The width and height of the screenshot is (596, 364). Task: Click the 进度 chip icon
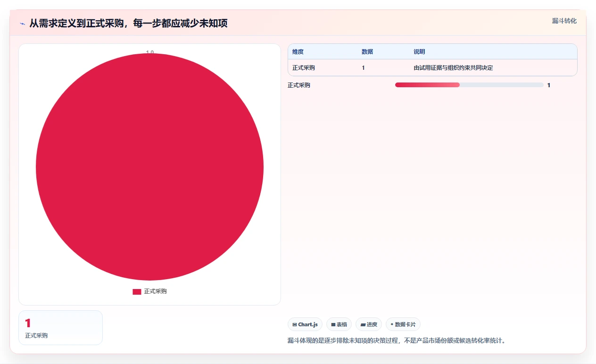(x=363, y=325)
